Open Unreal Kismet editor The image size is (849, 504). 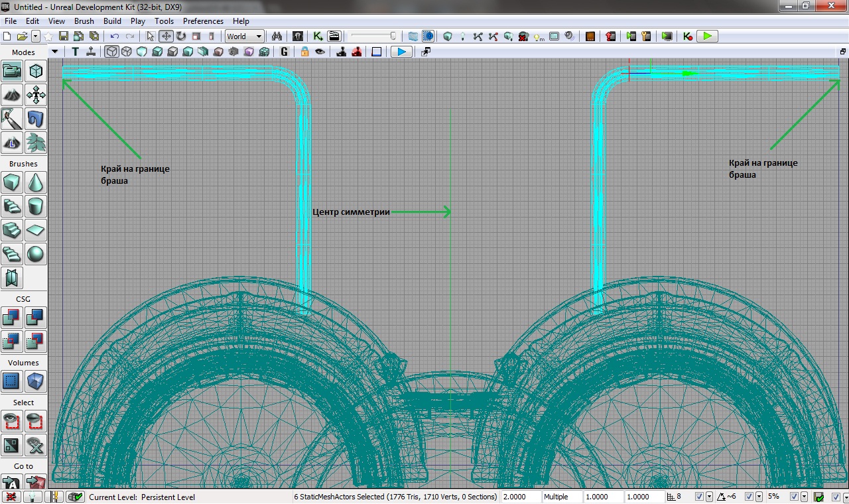[x=318, y=36]
